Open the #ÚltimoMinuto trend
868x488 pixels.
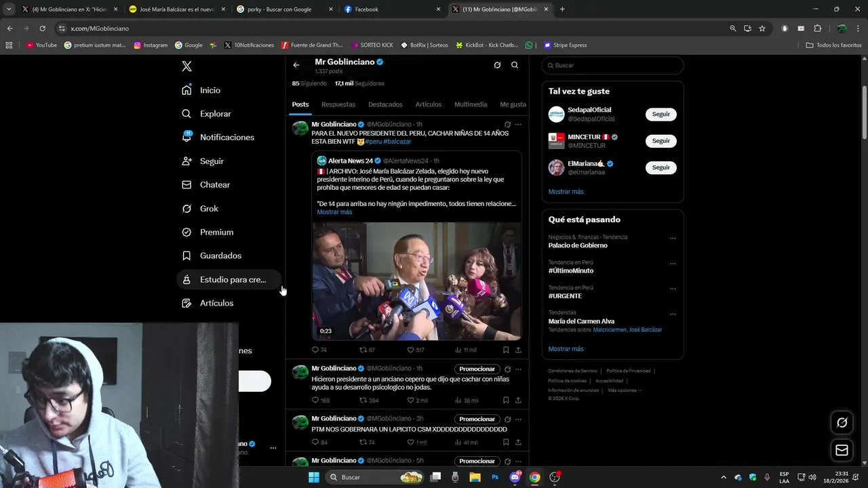pyautogui.click(x=571, y=270)
